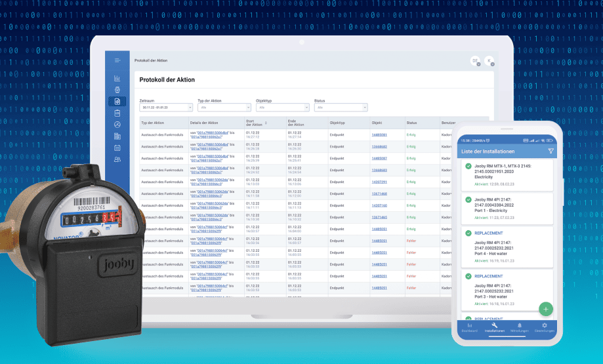Click the hamburger menu icon in sidebar
The width and height of the screenshot is (603, 364).
click(x=117, y=60)
